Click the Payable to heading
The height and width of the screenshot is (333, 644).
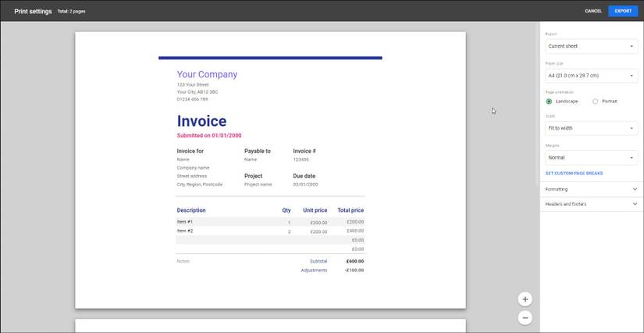point(258,152)
